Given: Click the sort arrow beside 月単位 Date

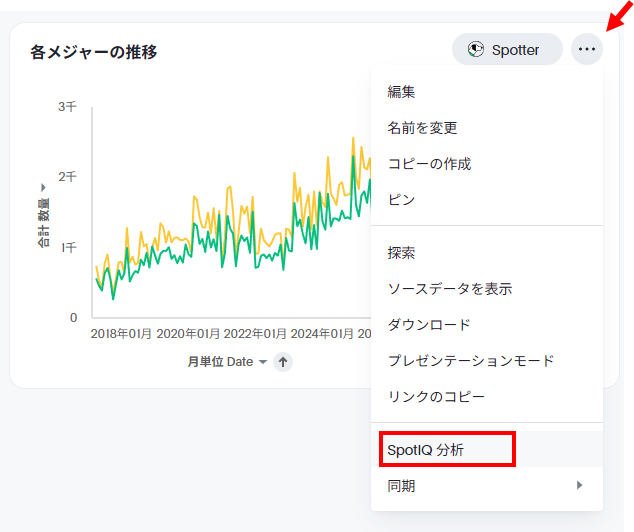Looking at the screenshot, I should (283, 362).
